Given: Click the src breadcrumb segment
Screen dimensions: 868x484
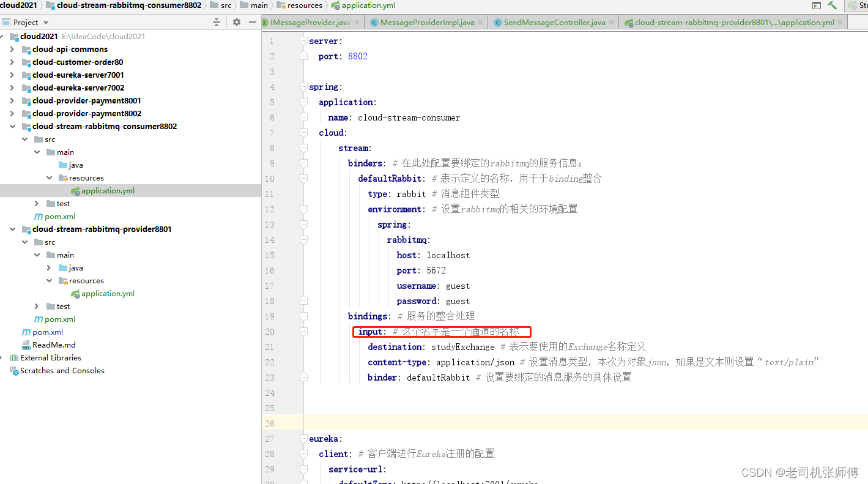Looking at the screenshot, I should [220, 6].
